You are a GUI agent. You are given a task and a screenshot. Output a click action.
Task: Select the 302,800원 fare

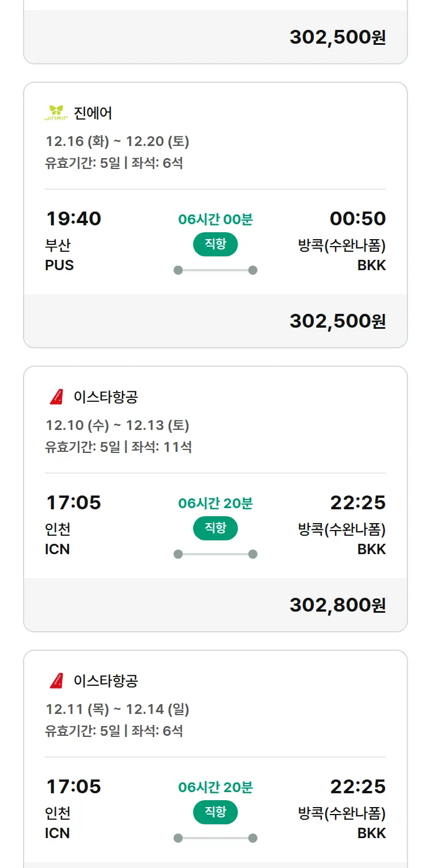[337, 605]
